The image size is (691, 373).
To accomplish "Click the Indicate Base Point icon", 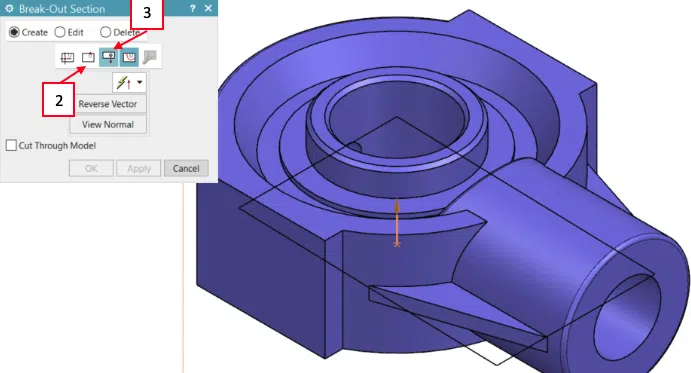I will [89, 57].
